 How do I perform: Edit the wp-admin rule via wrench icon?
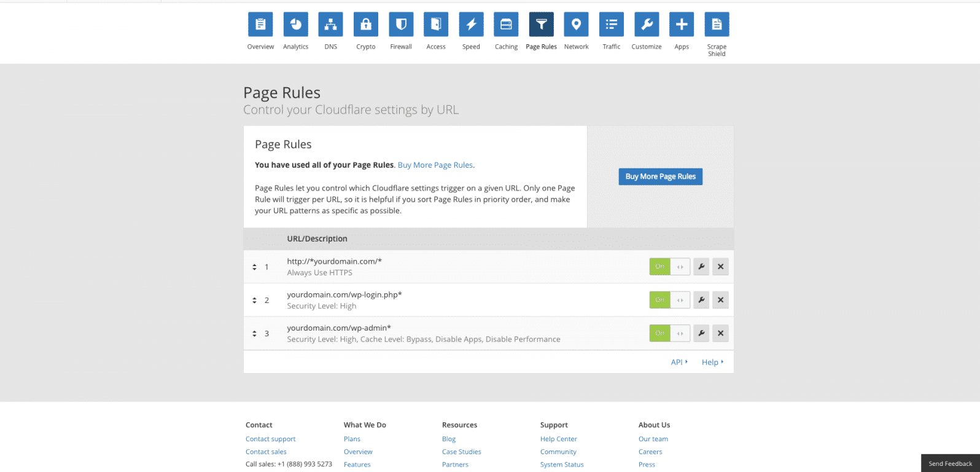point(701,333)
